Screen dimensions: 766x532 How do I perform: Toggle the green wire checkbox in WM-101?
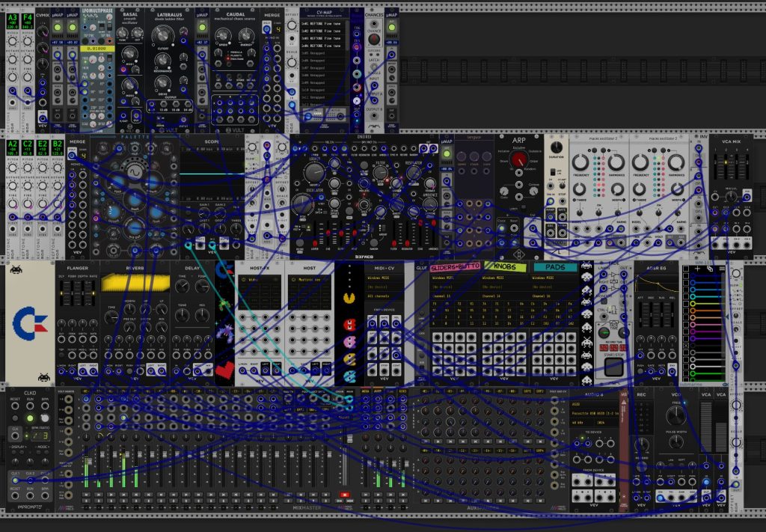tap(686, 373)
